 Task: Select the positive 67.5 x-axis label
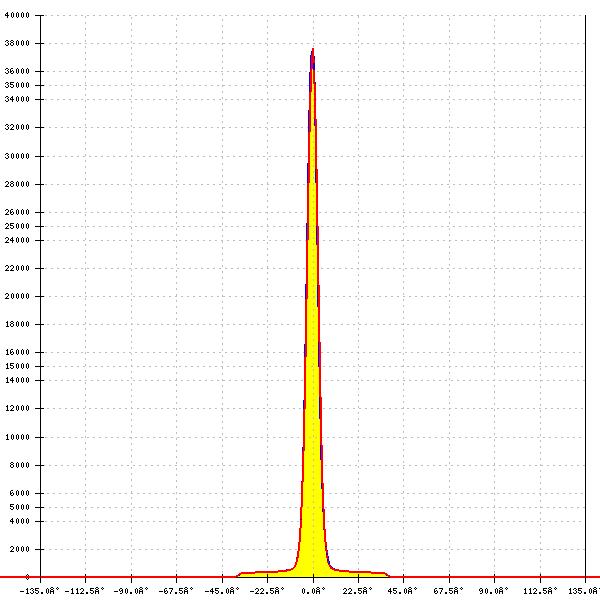448,591
